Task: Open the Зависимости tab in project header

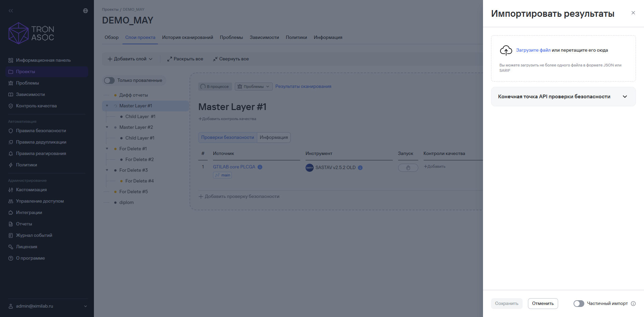Action: (264, 37)
